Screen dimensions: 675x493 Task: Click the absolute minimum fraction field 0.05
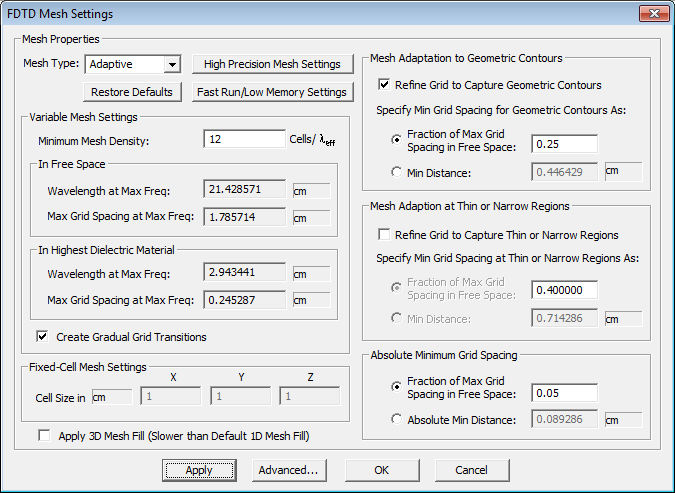(563, 392)
